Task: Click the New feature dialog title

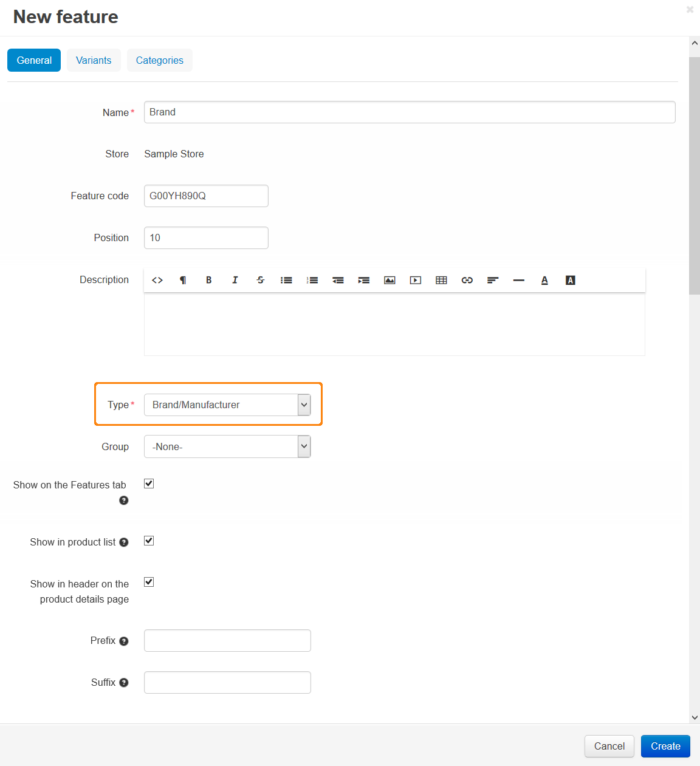Action: 66,16
